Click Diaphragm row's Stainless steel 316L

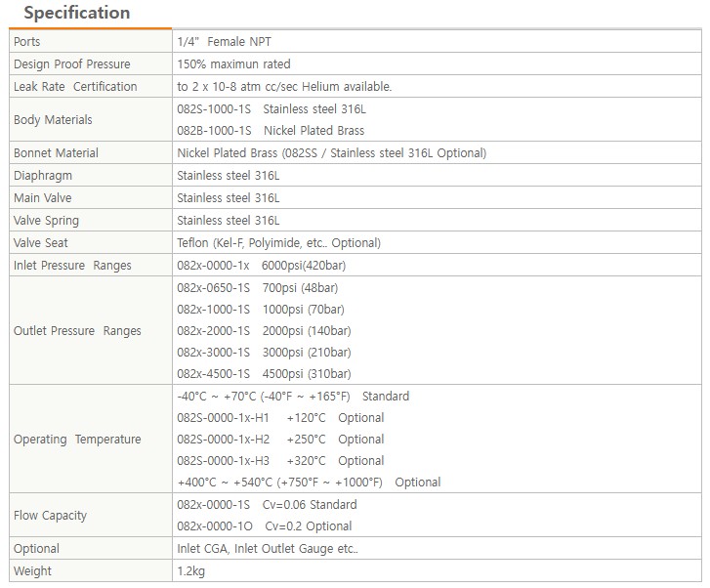(x=229, y=175)
